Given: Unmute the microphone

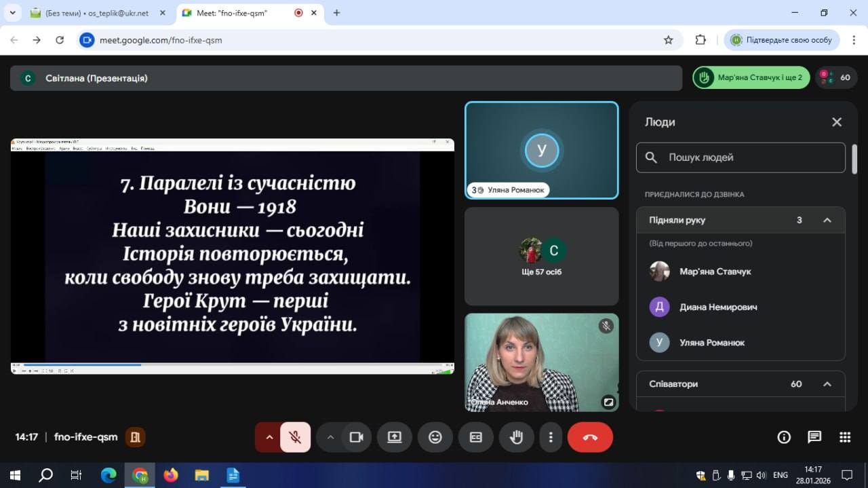Looking at the screenshot, I should pyautogui.click(x=295, y=437).
